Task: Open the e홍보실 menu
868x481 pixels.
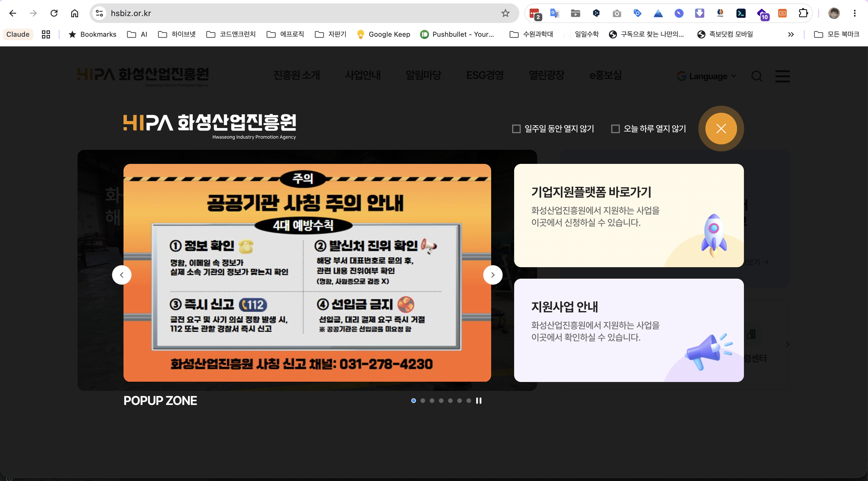Action: pyautogui.click(x=605, y=75)
